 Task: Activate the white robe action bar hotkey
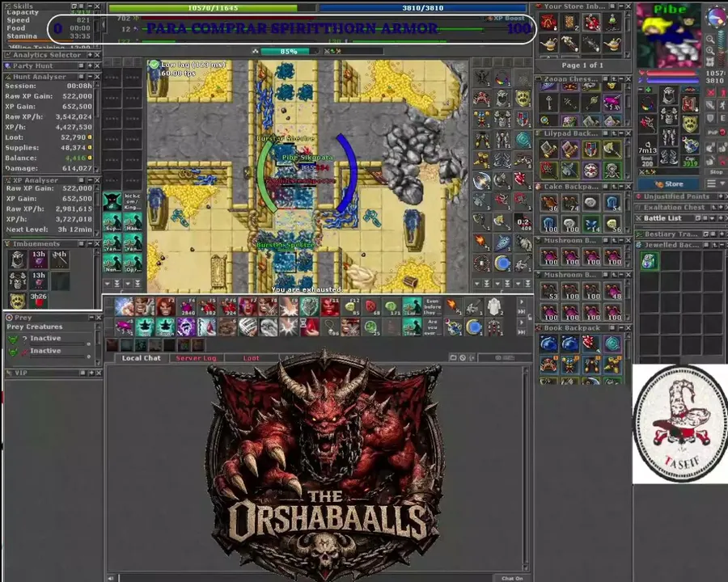(493, 307)
